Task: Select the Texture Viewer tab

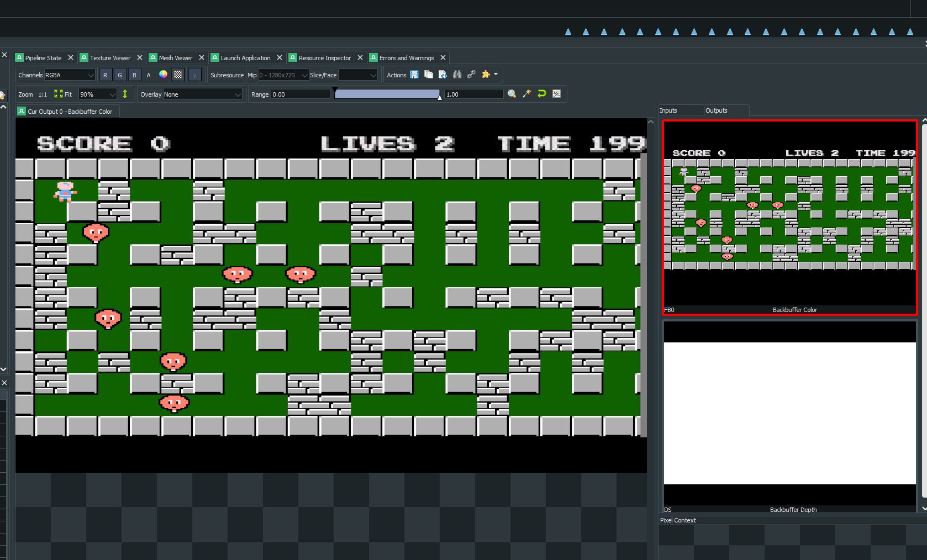Action: click(110, 58)
